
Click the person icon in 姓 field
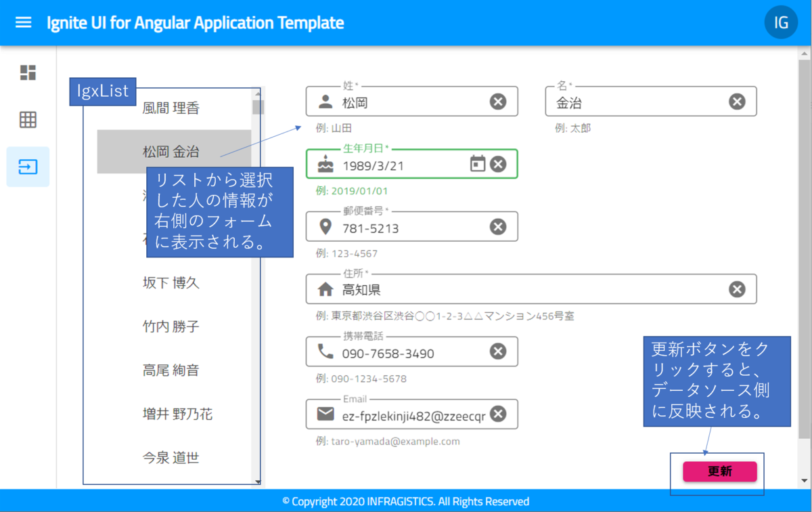(325, 102)
